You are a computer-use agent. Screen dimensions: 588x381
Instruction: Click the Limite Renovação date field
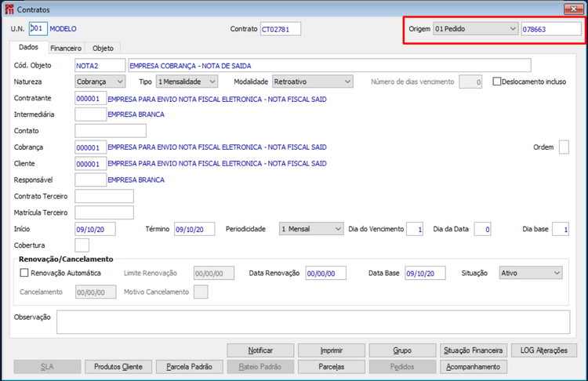click(214, 273)
